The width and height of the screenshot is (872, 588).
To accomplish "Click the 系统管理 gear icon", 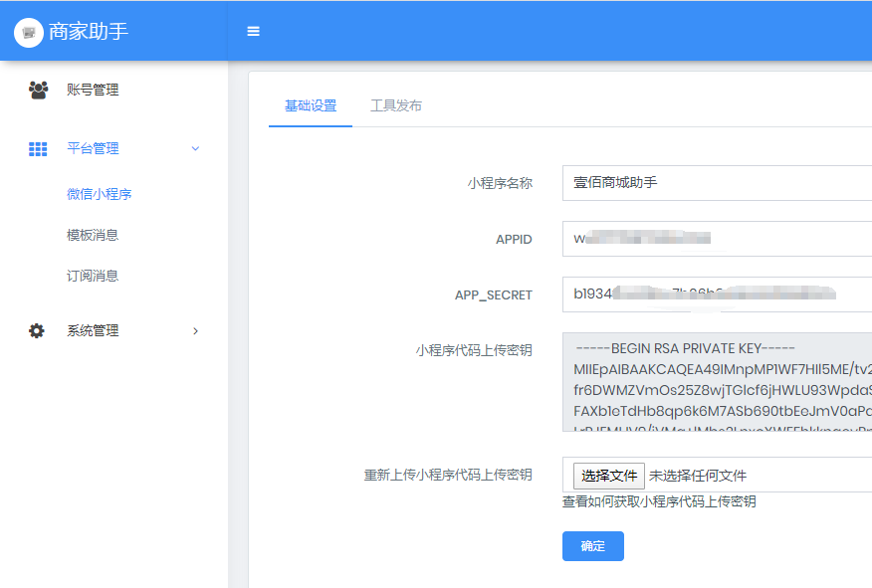I will pos(37,331).
